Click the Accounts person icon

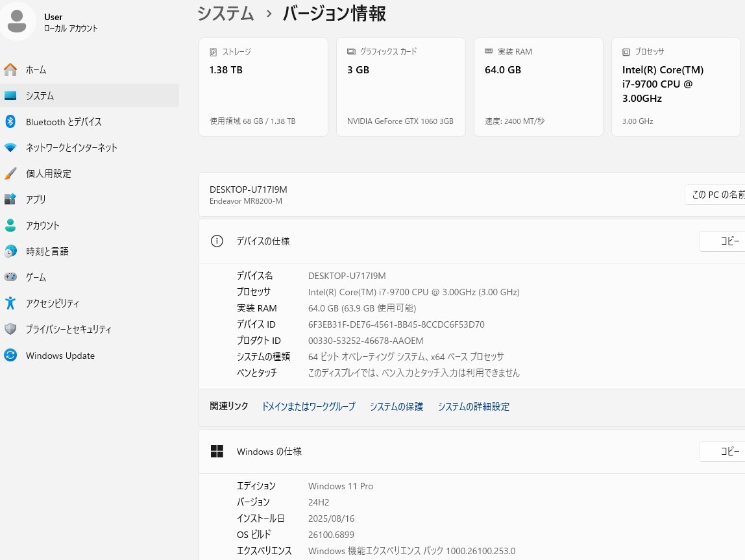pos(10,225)
